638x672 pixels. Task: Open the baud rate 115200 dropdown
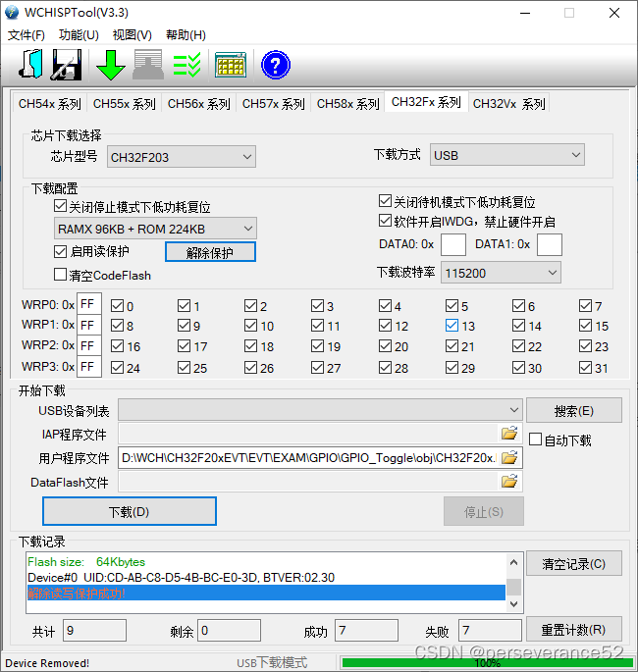point(501,273)
